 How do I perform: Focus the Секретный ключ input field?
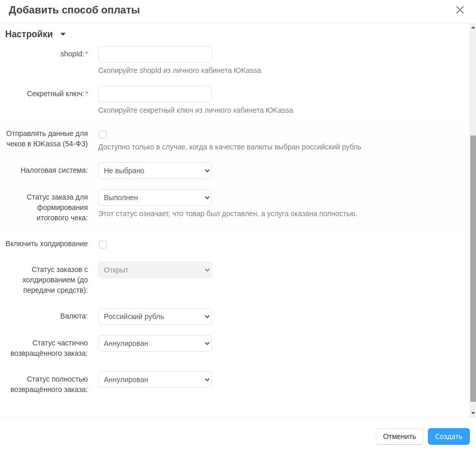pos(155,94)
